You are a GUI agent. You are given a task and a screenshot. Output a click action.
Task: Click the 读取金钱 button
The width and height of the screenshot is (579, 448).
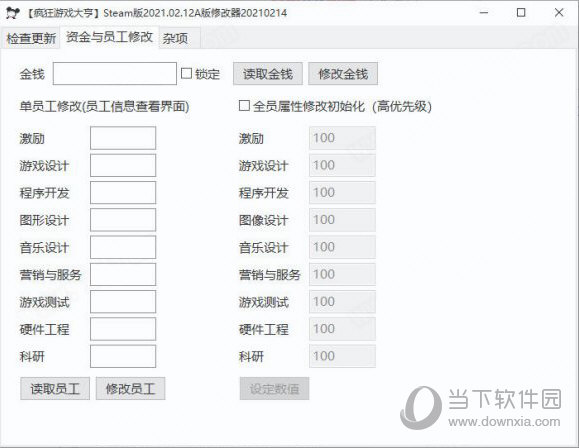[x=268, y=74]
